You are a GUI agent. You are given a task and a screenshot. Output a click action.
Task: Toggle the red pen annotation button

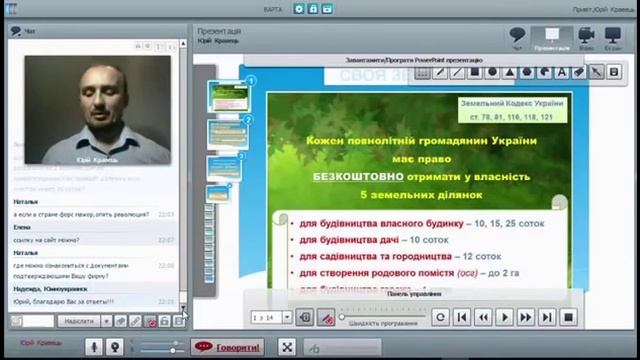coord(326,317)
